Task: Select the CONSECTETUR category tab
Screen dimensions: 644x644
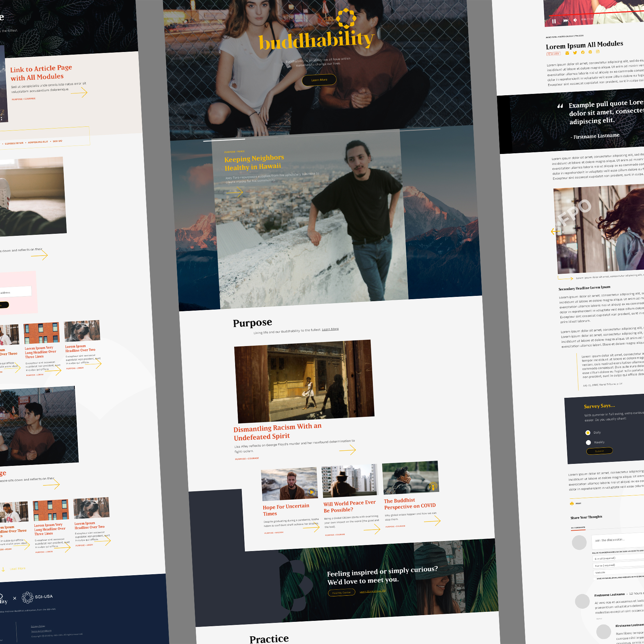Action: [x=14, y=143]
